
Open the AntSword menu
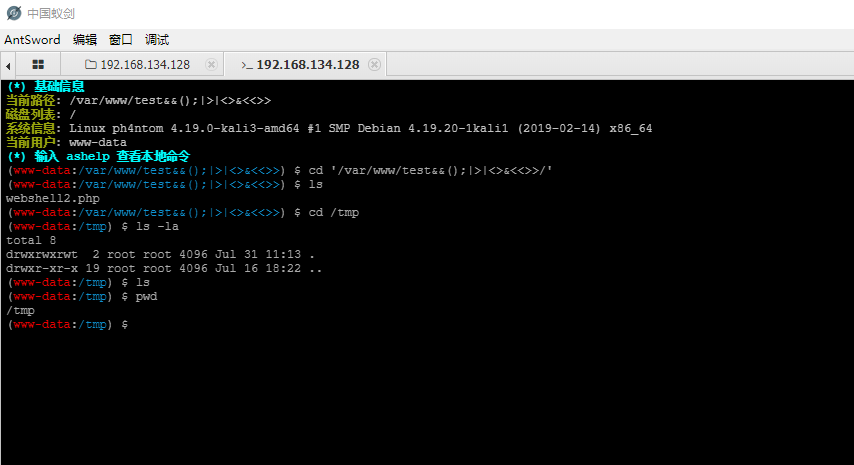click(32, 40)
